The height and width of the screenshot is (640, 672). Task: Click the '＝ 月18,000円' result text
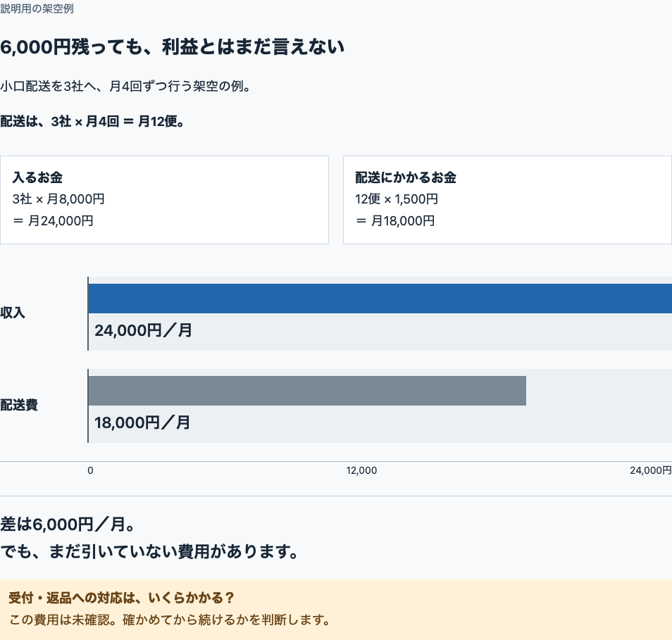(x=395, y=220)
